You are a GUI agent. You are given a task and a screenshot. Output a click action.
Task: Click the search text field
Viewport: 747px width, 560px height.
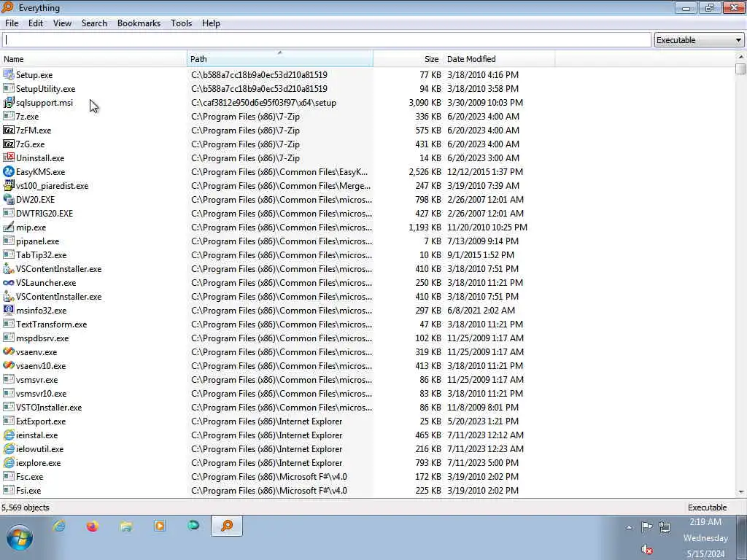326,40
